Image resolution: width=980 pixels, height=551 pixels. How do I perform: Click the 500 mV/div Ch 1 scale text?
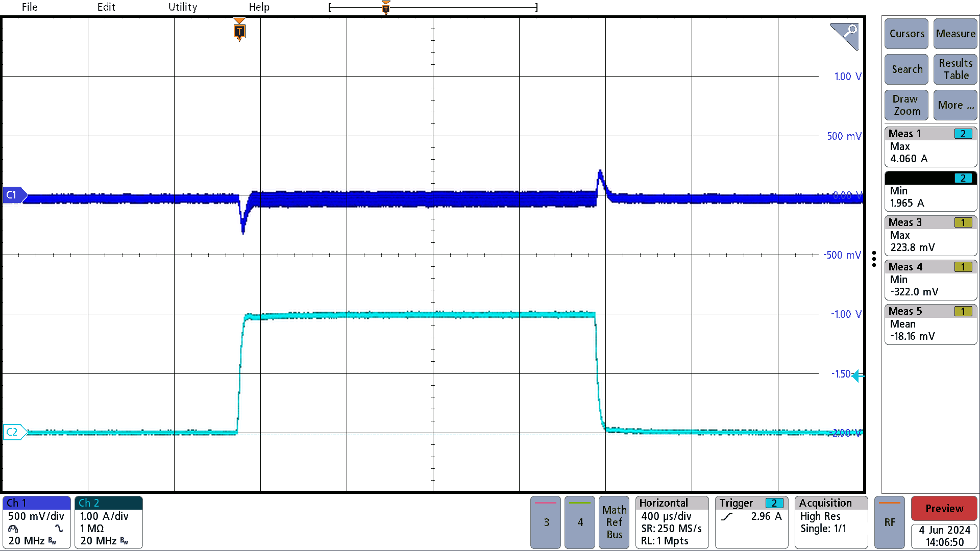pyautogui.click(x=36, y=516)
